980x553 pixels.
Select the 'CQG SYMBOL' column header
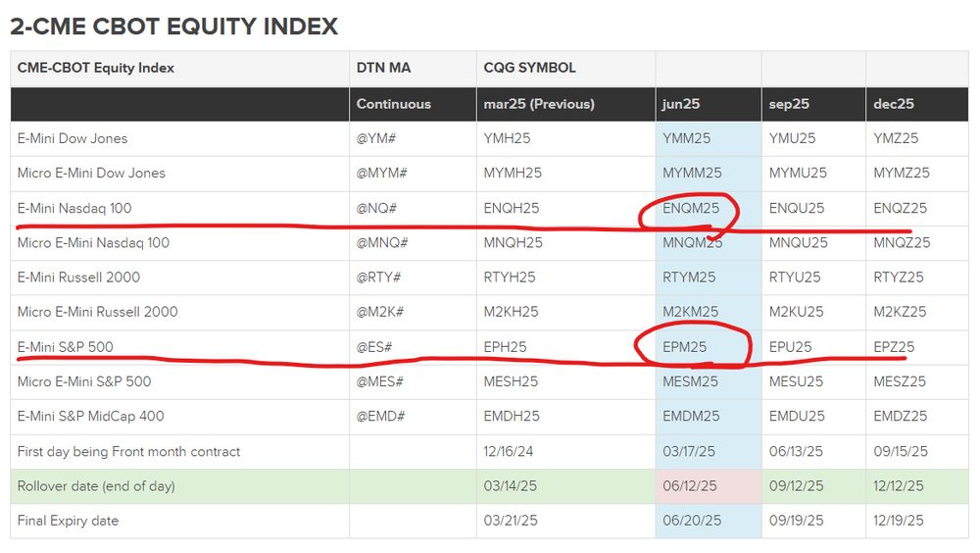[x=529, y=68]
